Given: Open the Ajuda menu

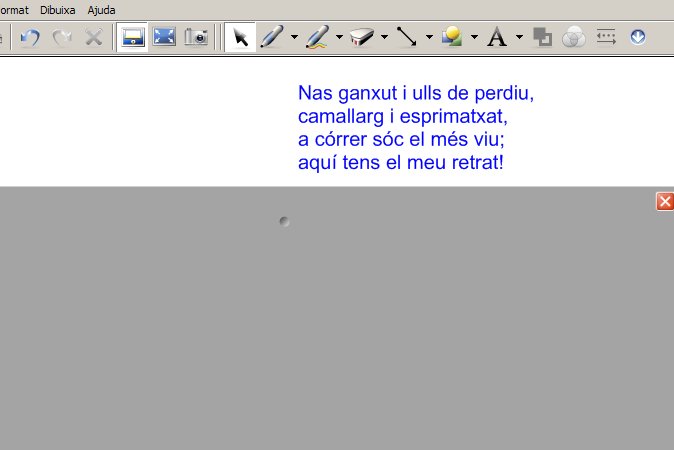Looking at the screenshot, I should 101,10.
